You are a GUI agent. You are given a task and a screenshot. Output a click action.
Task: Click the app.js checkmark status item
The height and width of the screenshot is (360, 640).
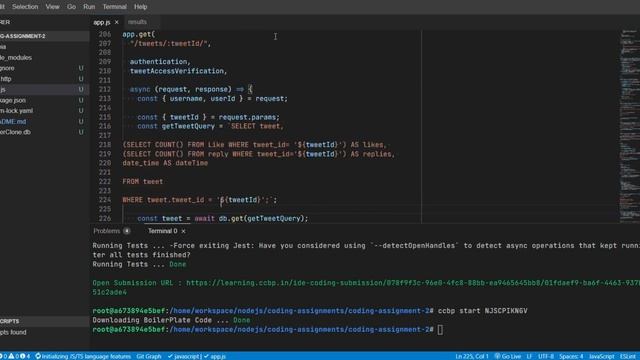215,356
